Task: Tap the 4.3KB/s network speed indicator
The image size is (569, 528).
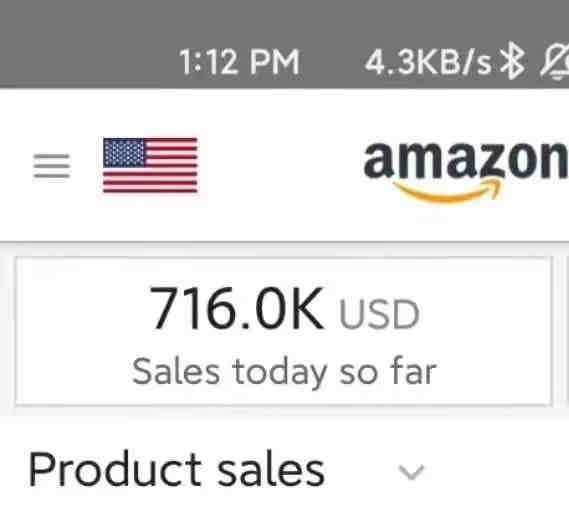Action: pyautogui.click(x=428, y=62)
